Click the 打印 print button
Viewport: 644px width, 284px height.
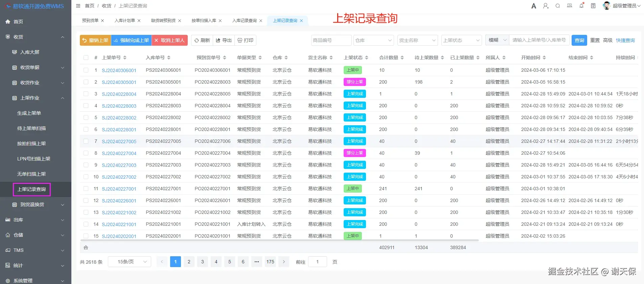pyautogui.click(x=246, y=40)
